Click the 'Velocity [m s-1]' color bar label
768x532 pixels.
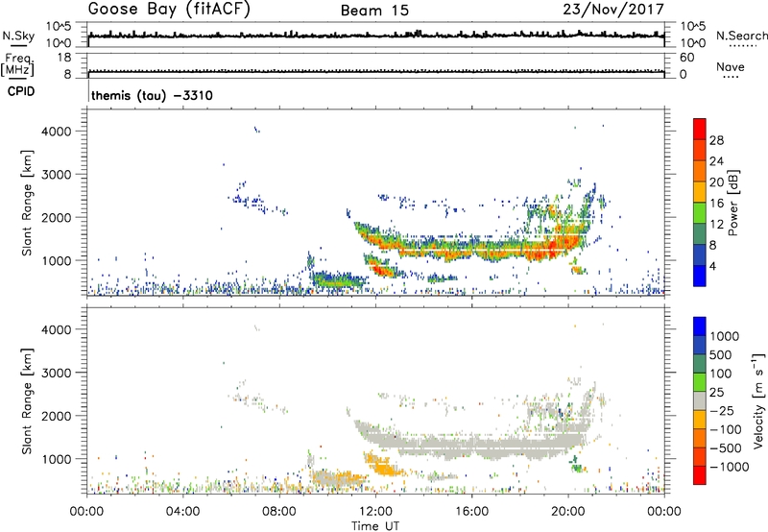[758, 400]
